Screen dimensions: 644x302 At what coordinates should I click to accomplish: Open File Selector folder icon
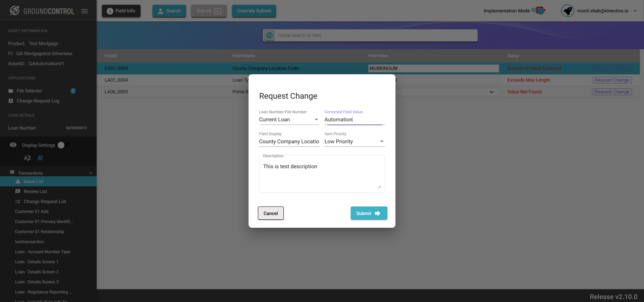(11, 91)
